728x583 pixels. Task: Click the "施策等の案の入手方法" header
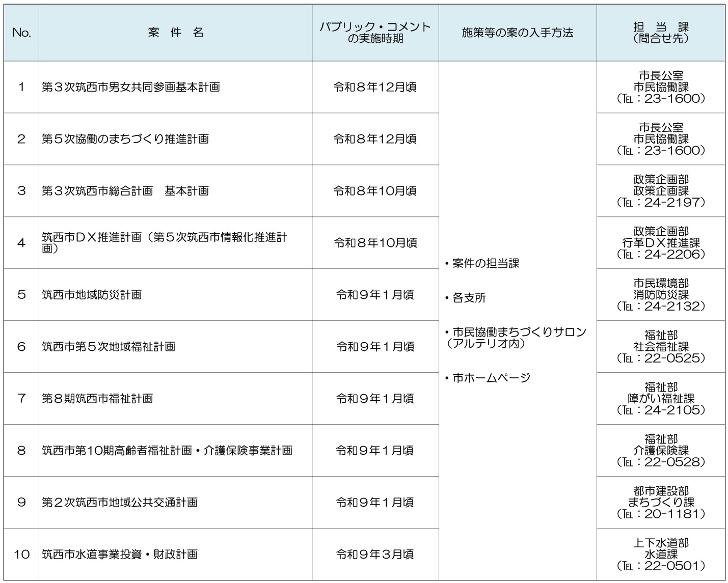(x=517, y=33)
